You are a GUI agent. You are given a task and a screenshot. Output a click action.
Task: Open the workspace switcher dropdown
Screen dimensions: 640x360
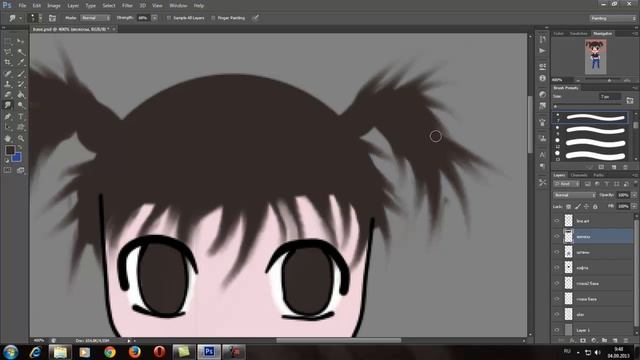613,18
